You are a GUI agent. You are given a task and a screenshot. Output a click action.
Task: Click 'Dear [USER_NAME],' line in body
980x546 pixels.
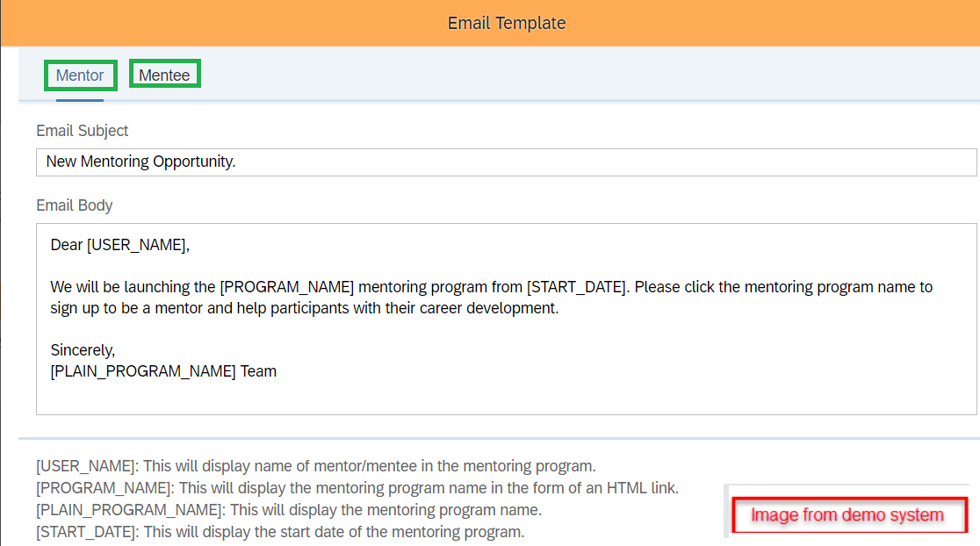click(x=120, y=245)
